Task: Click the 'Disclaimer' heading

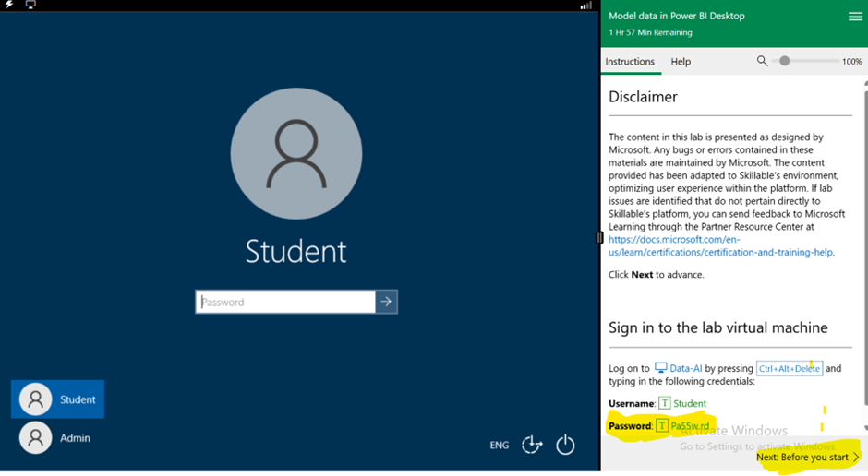Action: 643,97
